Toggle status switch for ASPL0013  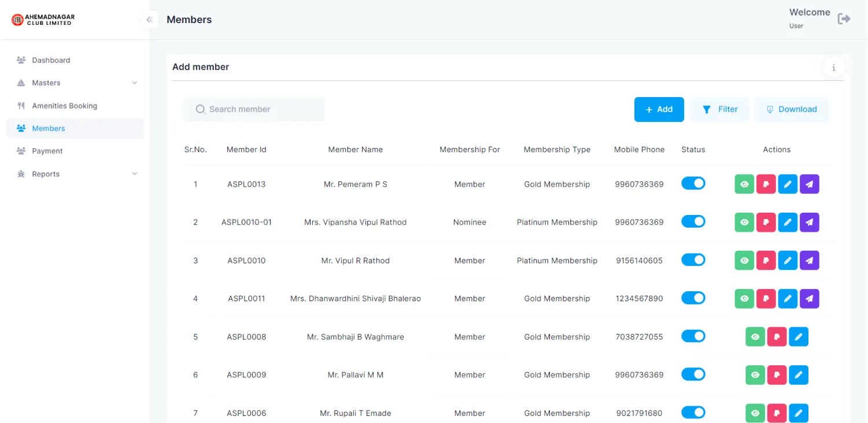pyautogui.click(x=693, y=183)
